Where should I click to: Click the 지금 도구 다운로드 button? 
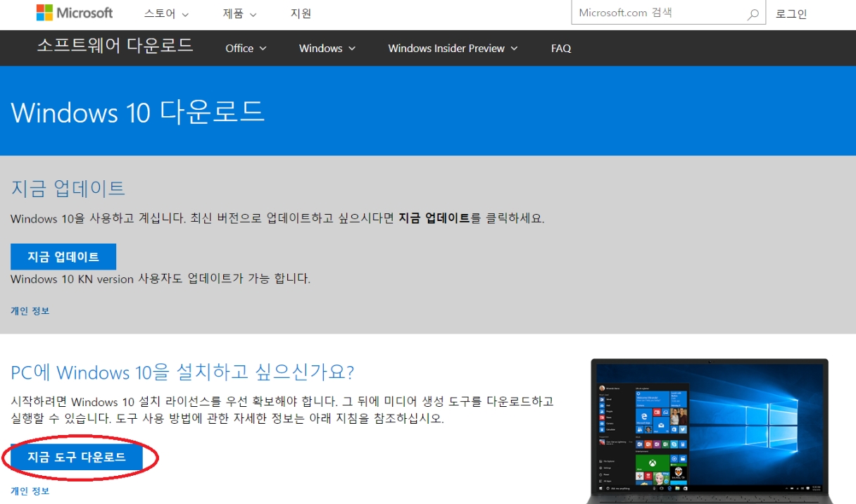77,458
